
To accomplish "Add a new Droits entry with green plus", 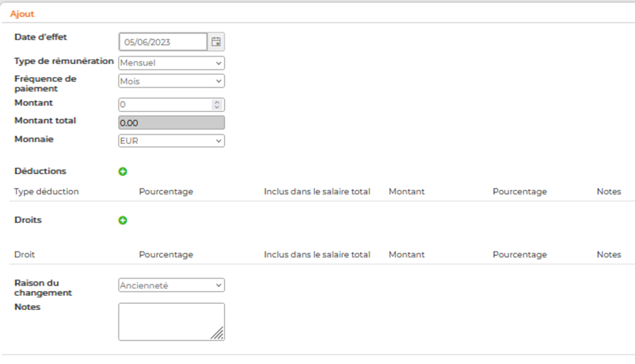I will (x=122, y=220).
